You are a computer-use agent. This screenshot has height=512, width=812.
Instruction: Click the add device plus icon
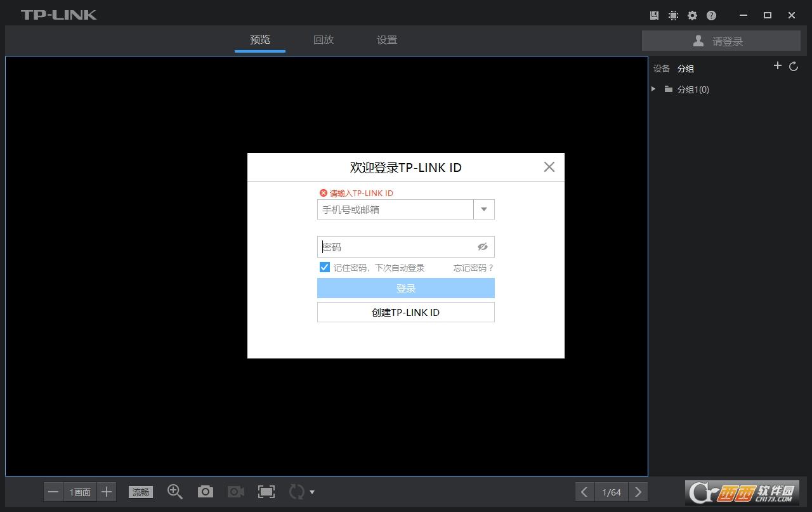[x=777, y=66]
